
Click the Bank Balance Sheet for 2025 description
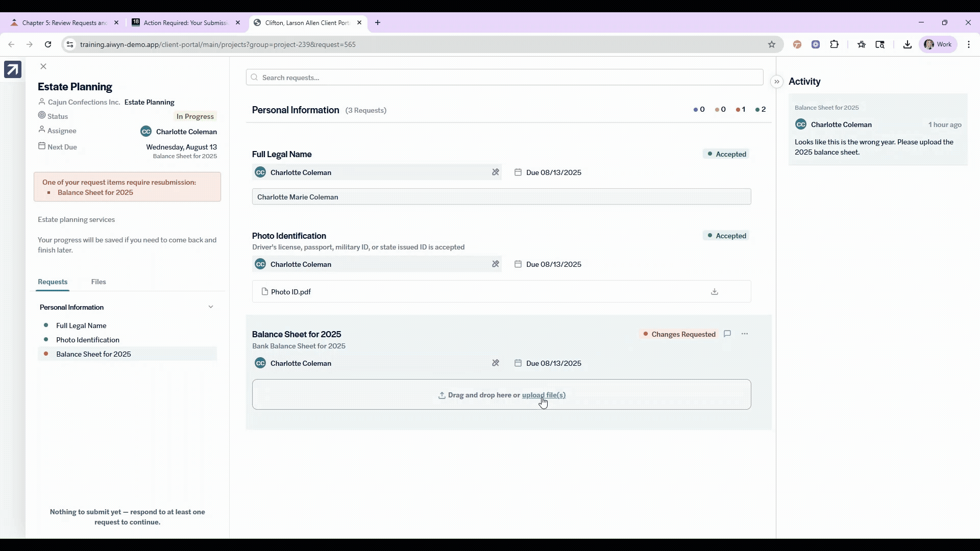tap(299, 346)
